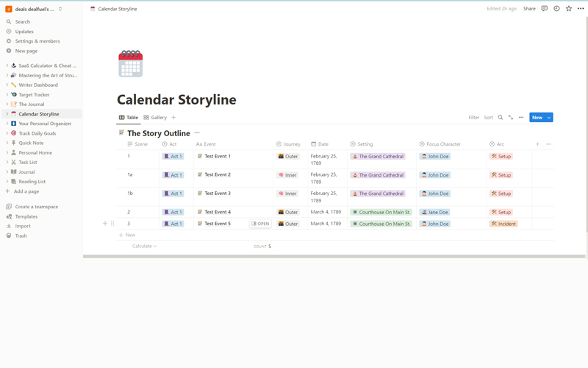The width and height of the screenshot is (588, 368).
Task: Click the Date column header
Action: point(320,144)
